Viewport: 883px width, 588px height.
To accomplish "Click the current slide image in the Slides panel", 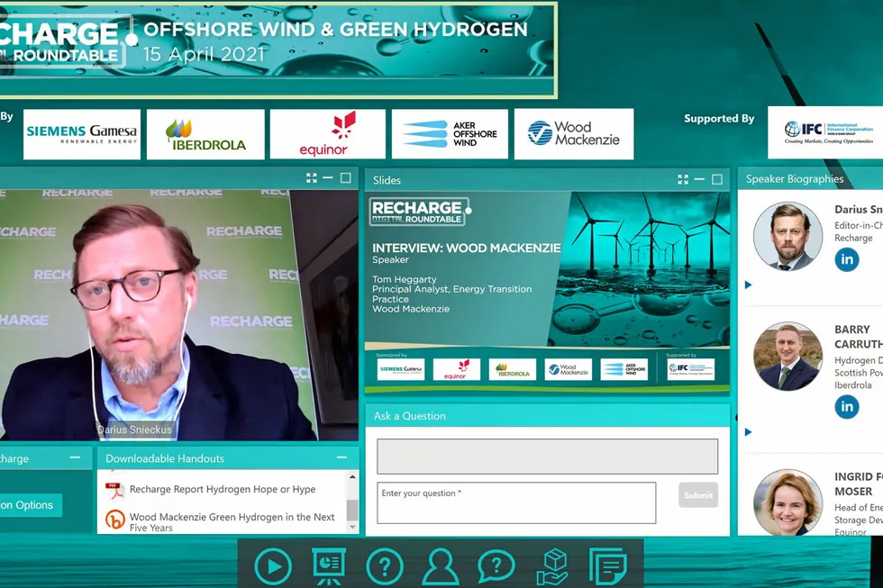I will [x=548, y=292].
